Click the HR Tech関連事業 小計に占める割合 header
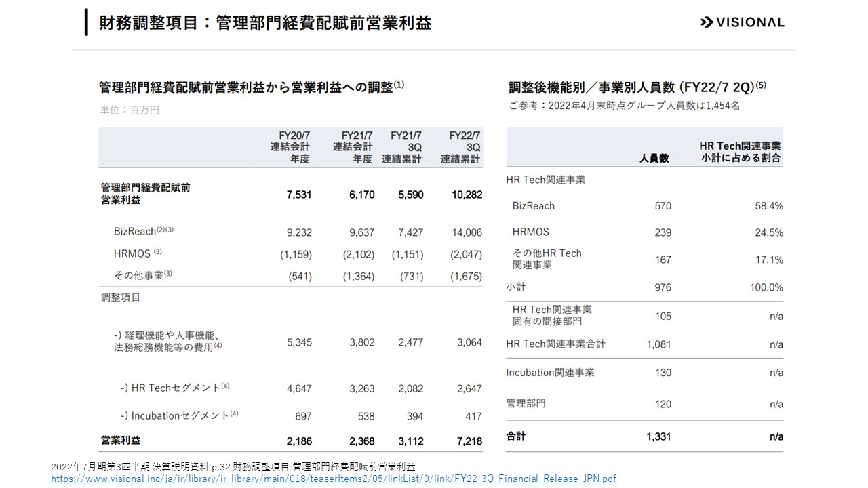This screenshot has height=488, width=868. pyautogui.click(x=741, y=152)
